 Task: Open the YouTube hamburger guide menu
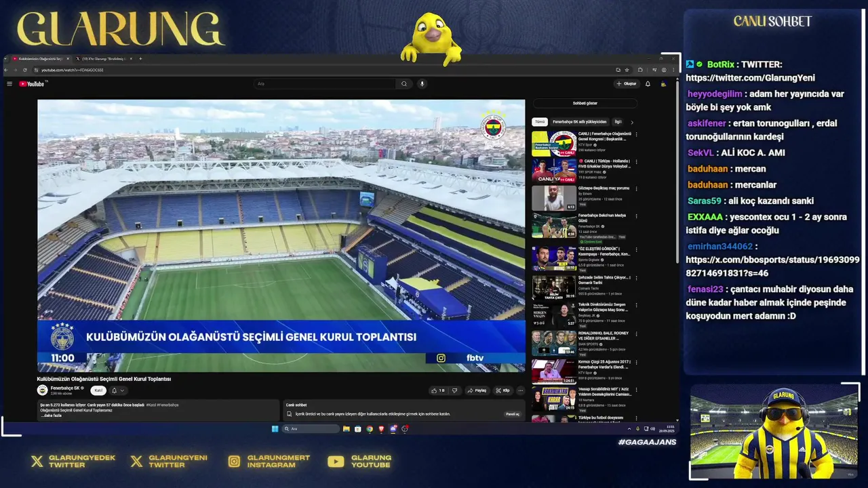(9, 84)
